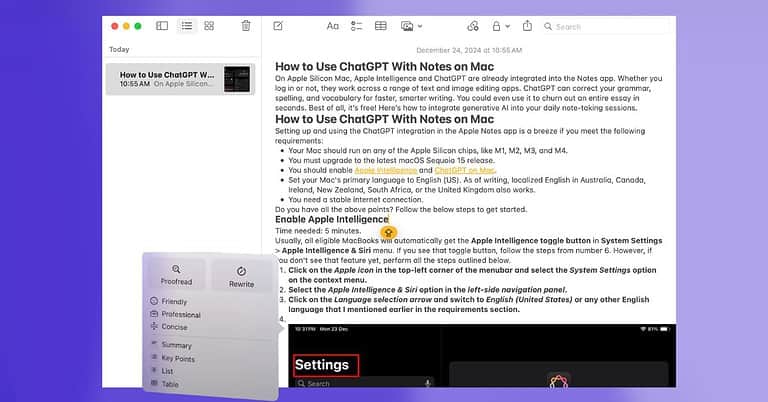Click the orange writing tools bubble icon
This screenshot has width=768, height=402.
388,233
